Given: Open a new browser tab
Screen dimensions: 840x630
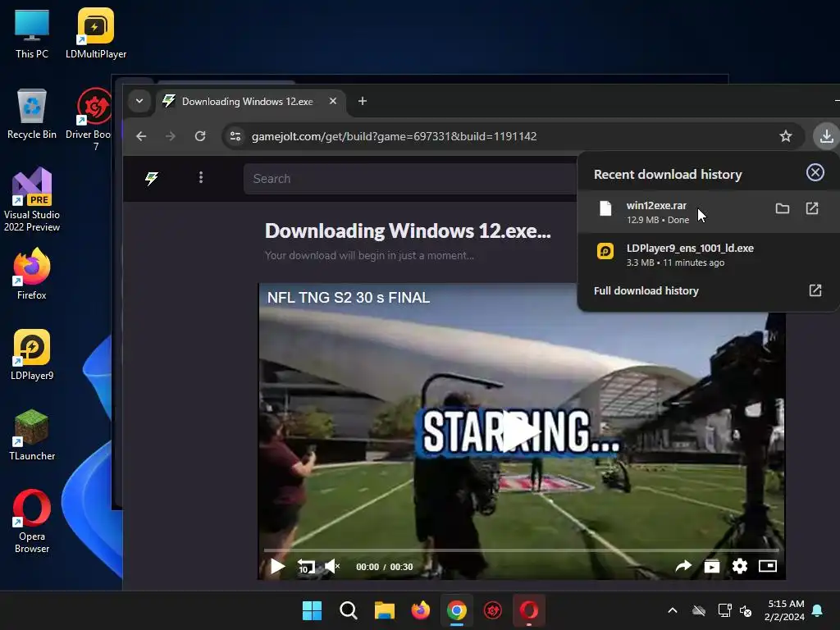Looking at the screenshot, I should pos(363,101).
